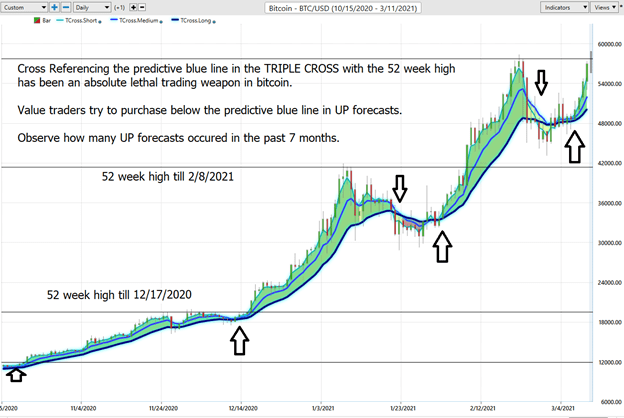Click the blue minus zoom-out button
This screenshot has width=624, height=418.
[66, 8]
